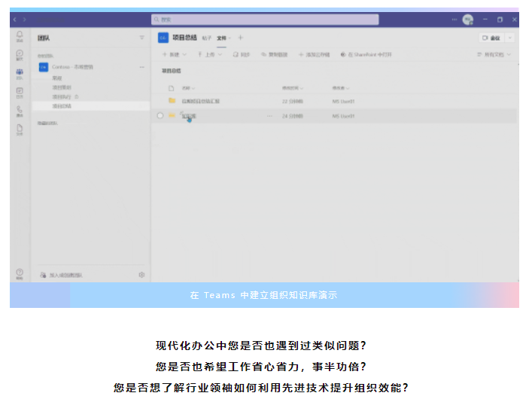The width and height of the screenshot is (532, 399).
Task: Click the demo caption banner below window
Action: click(264, 295)
